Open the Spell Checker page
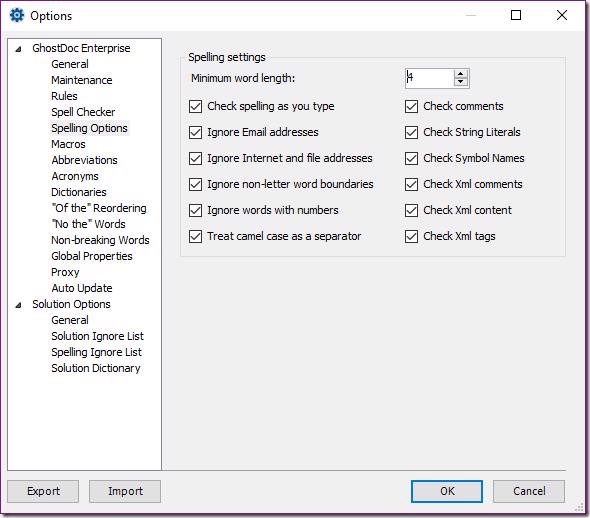 (83, 112)
